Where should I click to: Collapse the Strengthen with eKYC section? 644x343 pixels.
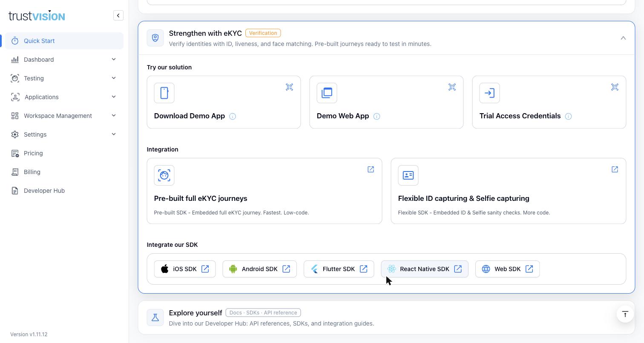pos(623,38)
